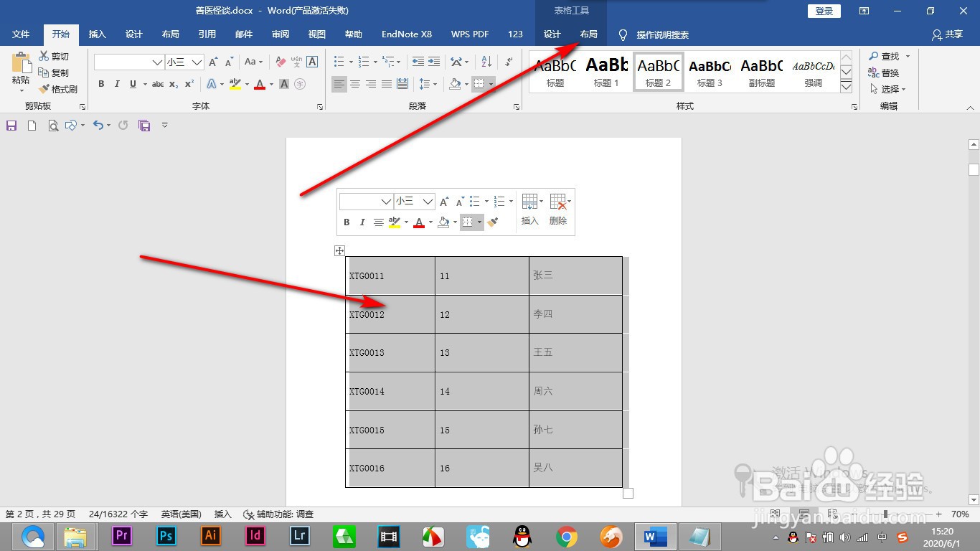Switch to the 插入 ribbon tab
Viewport: 980px width, 551px height.
(97, 34)
